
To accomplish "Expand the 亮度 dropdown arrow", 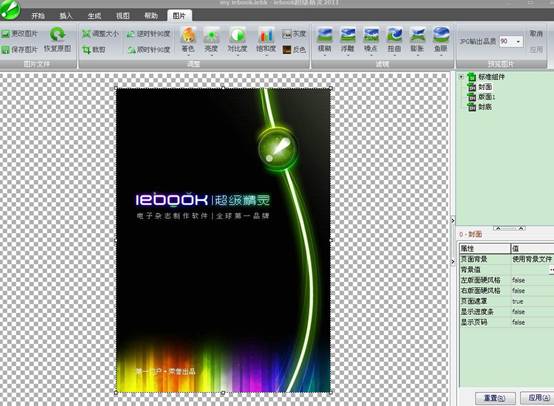I will point(211,55).
